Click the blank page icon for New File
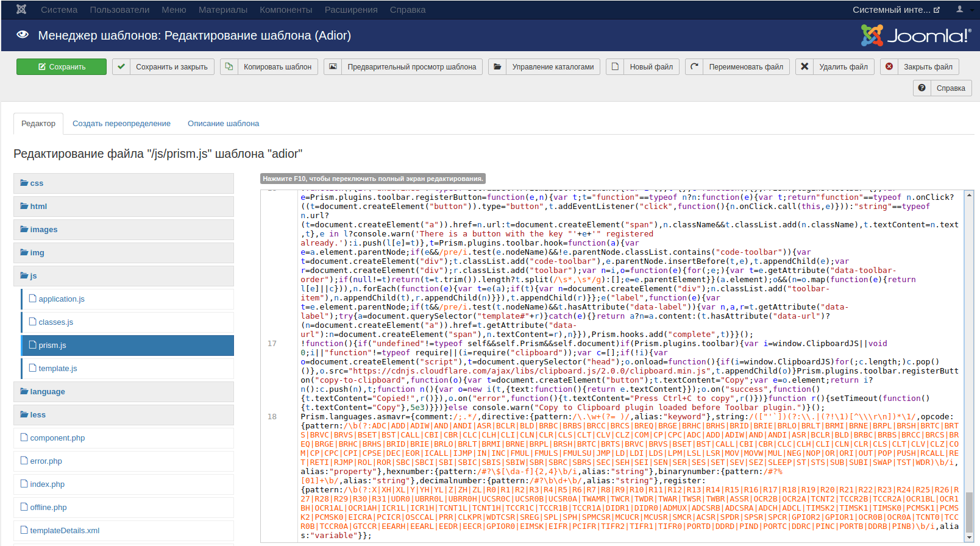Image resolution: width=980 pixels, height=546 pixels. tap(615, 66)
